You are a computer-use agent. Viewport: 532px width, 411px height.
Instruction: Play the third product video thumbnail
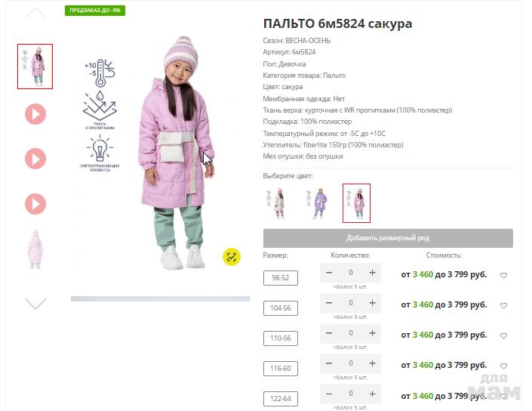tap(35, 204)
